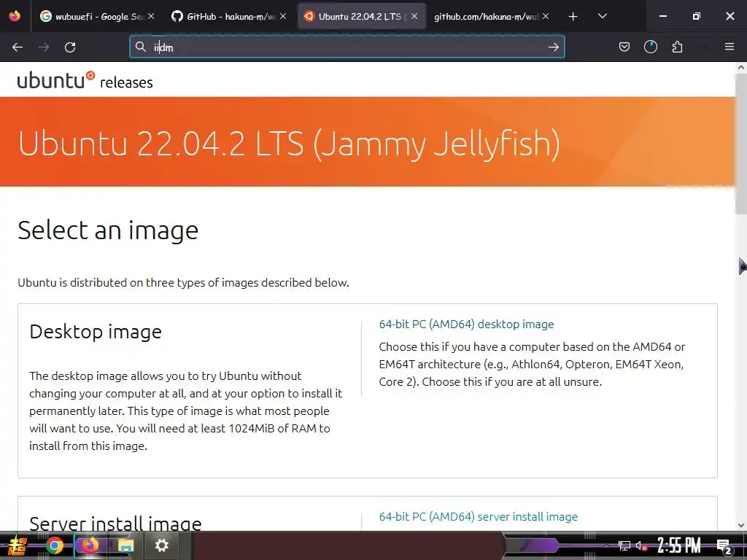Viewport: 747px width, 560px height.
Task: Open a new tab with plus button
Action: [x=573, y=17]
